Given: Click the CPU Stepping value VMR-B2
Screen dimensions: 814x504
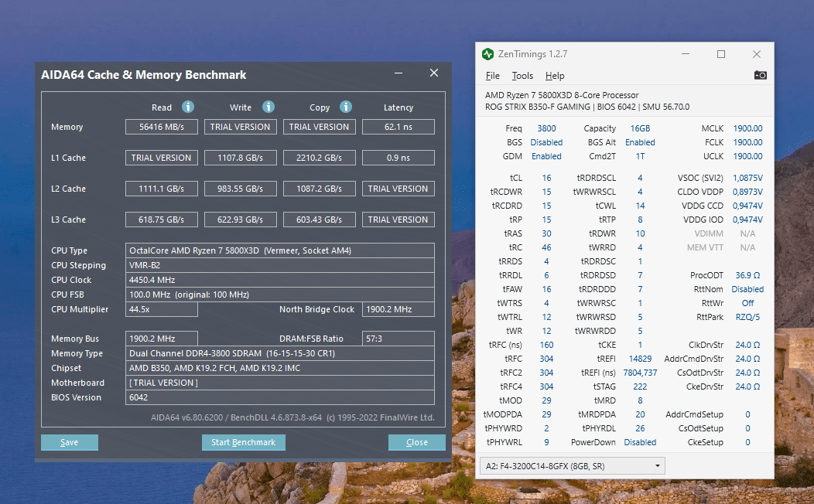Looking at the screenshot, I should [x=280, y=265].
